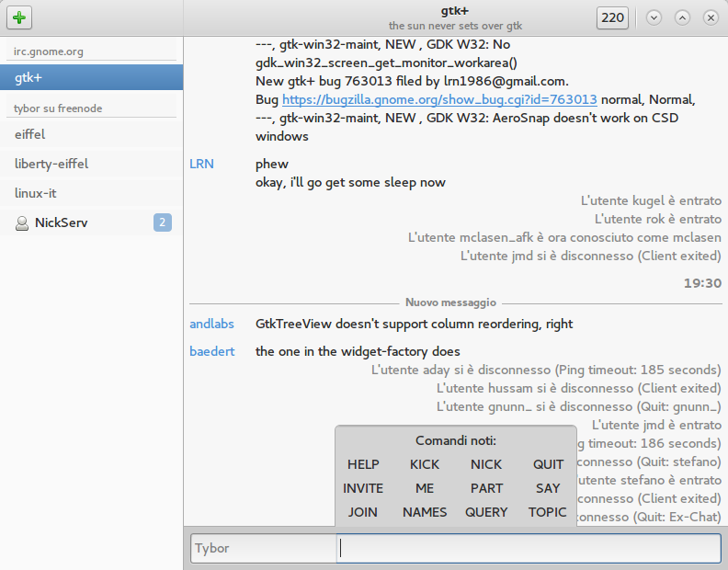728x570 pixels.
Task: Open the linux-it channel
Action: (x=92, y=193)
